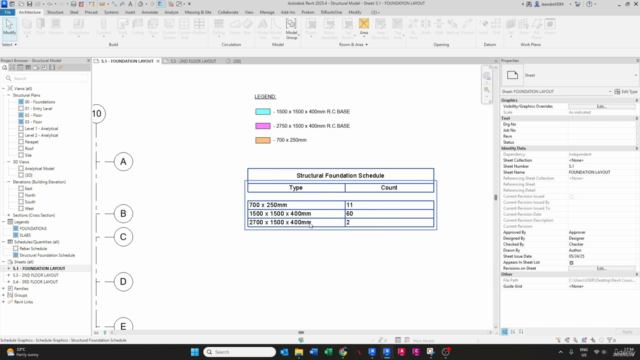Screen dimensions: 640x360
Task: Expand the Families node
Action: [4, 289]
